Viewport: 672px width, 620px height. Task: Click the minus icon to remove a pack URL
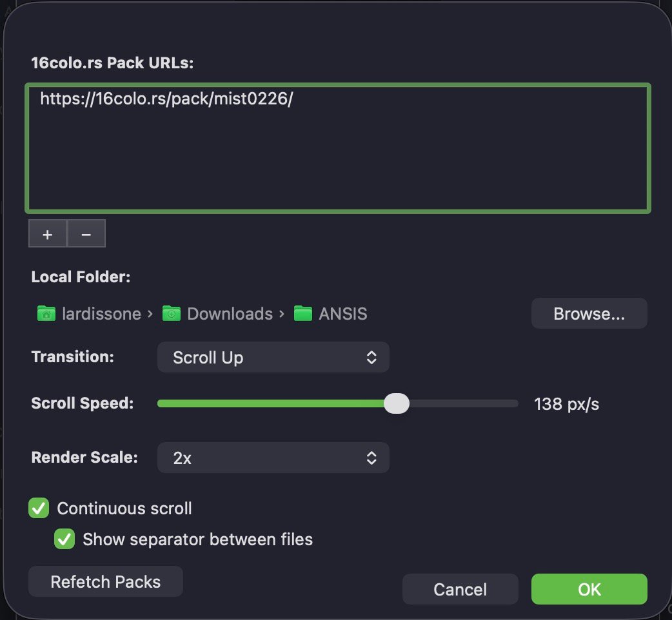[x=86, y=233]
